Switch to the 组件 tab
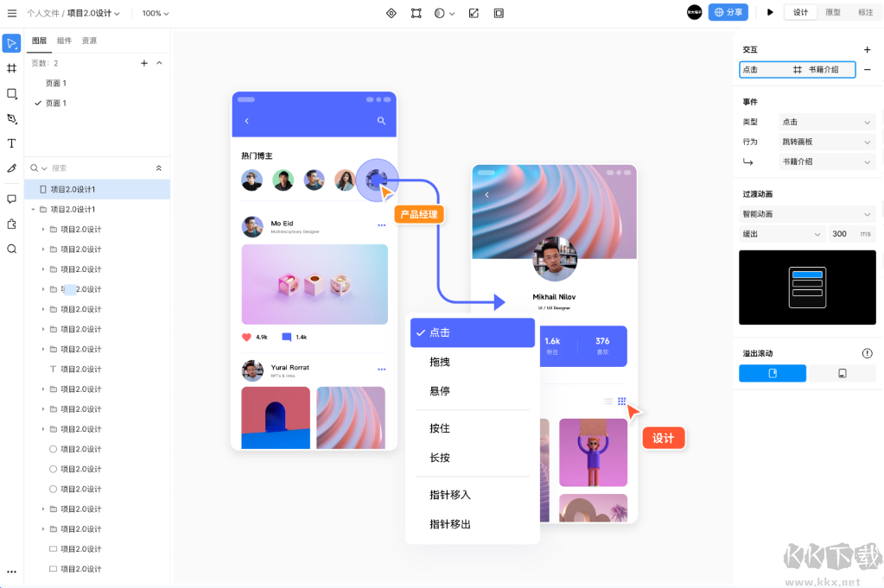 click(x=64, y=41)
